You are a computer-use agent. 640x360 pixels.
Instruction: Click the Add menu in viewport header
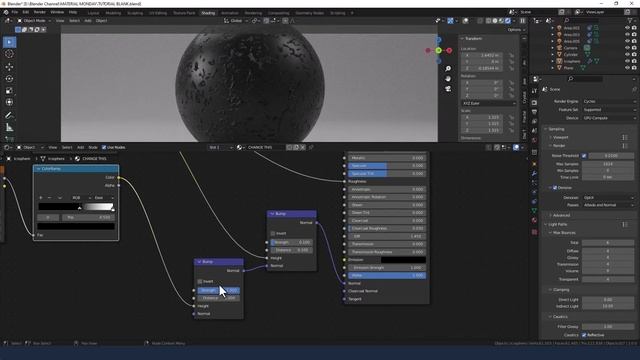click(x=88, y=20)
